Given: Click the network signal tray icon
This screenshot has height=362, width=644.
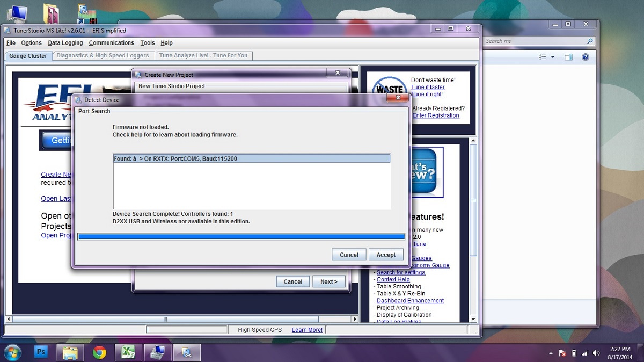Looking at the screenshot, I should click(x=585, y=353).
